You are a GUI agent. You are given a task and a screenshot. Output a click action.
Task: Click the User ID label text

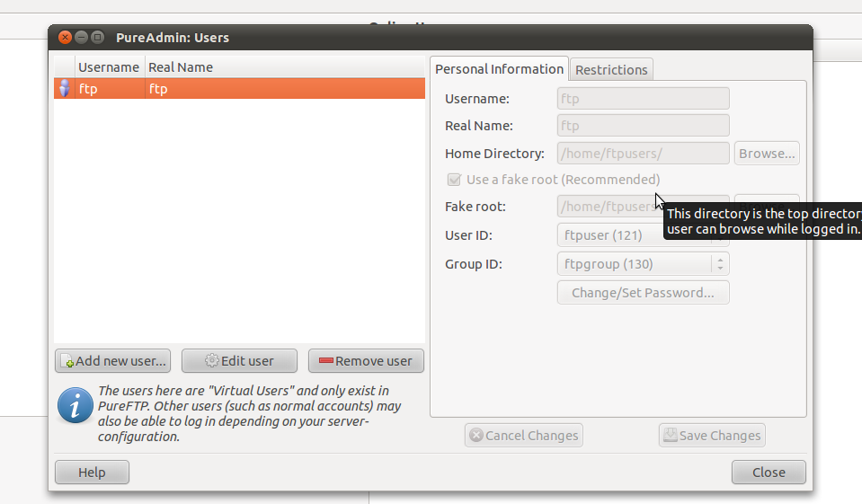click(468, 235)
